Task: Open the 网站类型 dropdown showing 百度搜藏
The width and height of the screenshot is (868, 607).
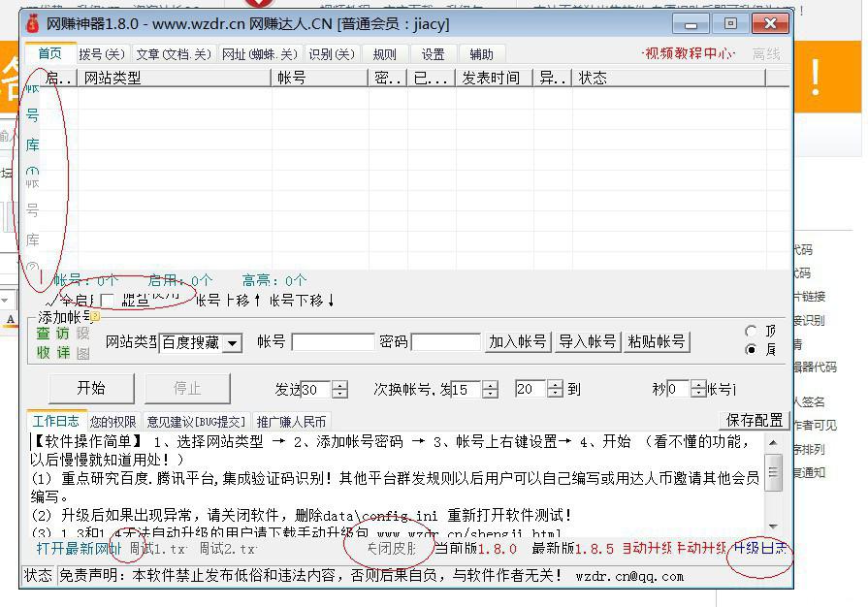Action: pyautogui.click(x=232, y=343)
